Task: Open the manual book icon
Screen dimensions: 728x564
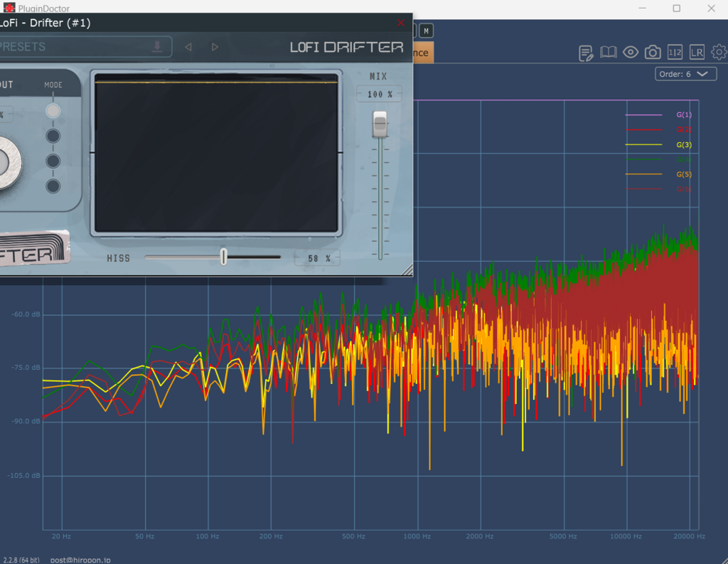Action: click(609, 52)
